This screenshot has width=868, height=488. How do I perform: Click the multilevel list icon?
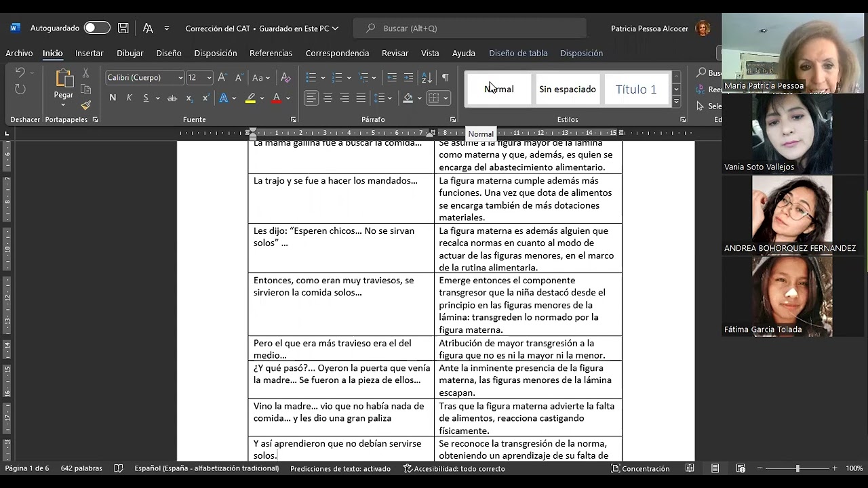point(363,77)
